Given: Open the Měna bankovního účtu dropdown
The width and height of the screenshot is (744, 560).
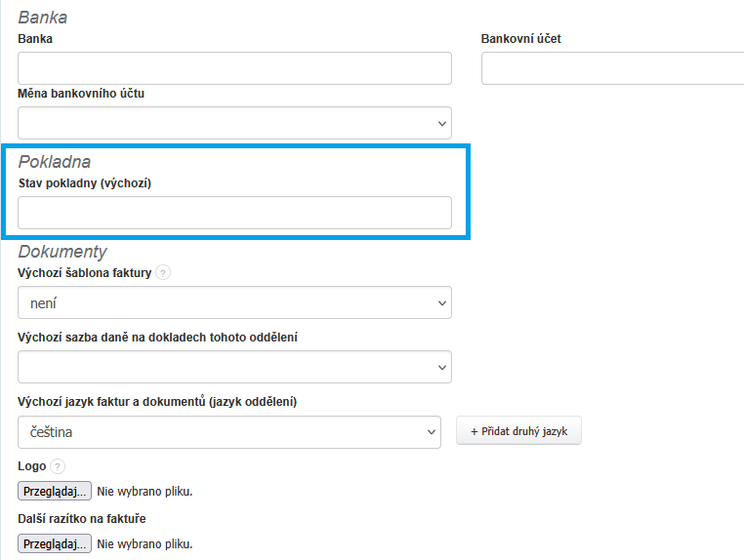Looking at the screenshot, I should (234, 123).
